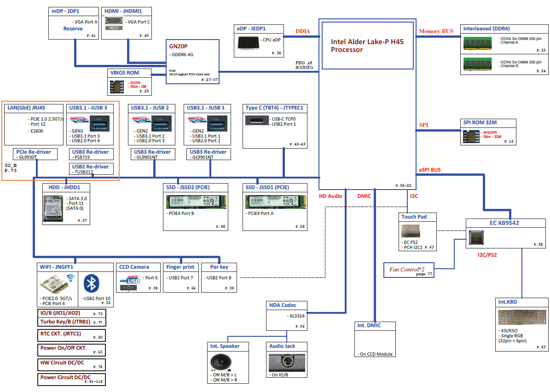Click the USB-C connector image in Type C block

[x=257, y=120]
